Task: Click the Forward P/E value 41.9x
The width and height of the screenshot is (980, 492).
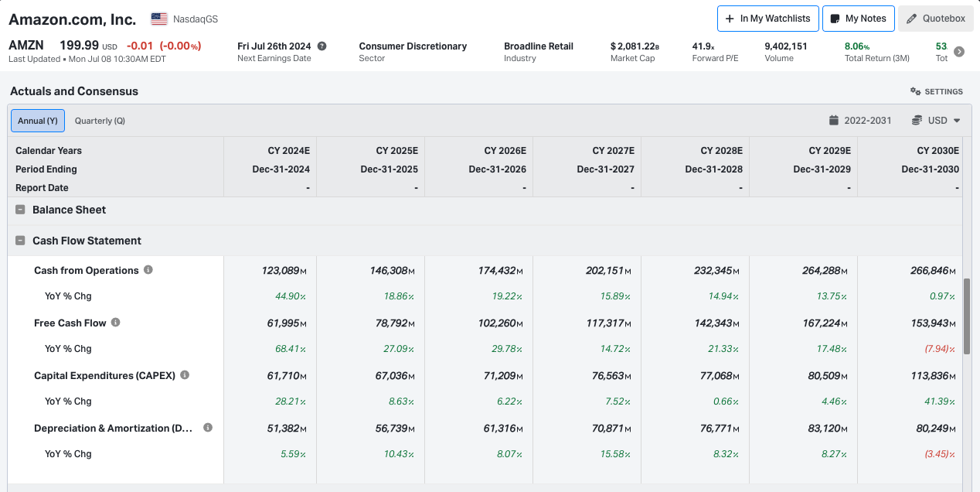Action: coord(703,46)
